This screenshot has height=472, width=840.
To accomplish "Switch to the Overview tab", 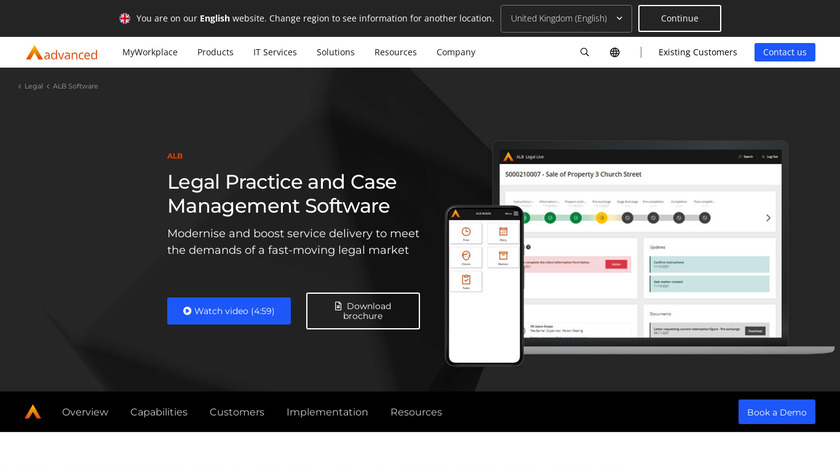I will pyautogui.click(x=85, y=412).
